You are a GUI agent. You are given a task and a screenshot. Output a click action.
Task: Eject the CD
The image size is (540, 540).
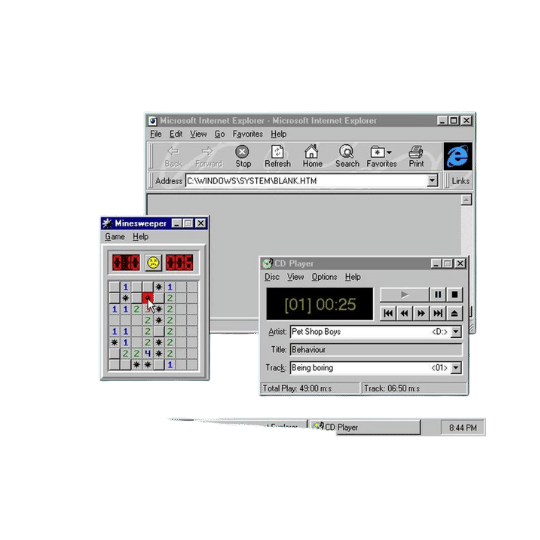[x=455, y=313]
